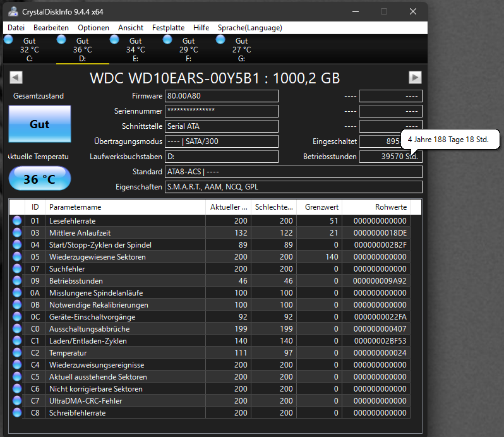Switch to drive G: disk tab
504x437 pixels.
(x=242, y=49)
